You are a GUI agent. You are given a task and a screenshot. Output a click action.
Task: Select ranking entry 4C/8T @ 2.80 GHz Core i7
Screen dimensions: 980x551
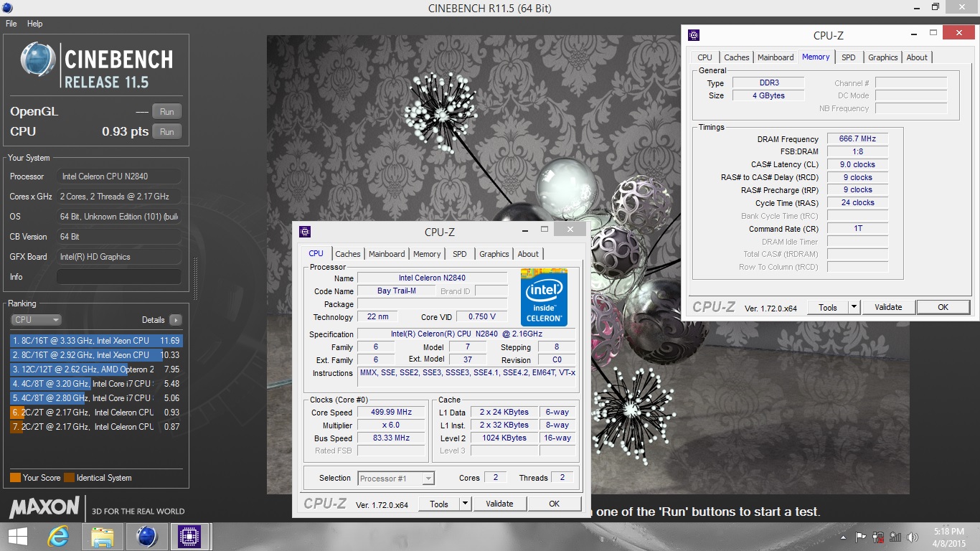pos(96,398)
